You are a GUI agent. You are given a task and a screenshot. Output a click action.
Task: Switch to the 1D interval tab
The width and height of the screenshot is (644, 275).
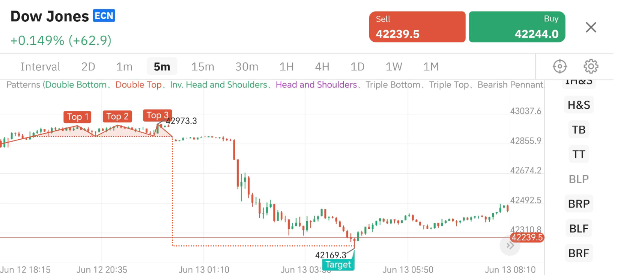(x=357, y=66)
